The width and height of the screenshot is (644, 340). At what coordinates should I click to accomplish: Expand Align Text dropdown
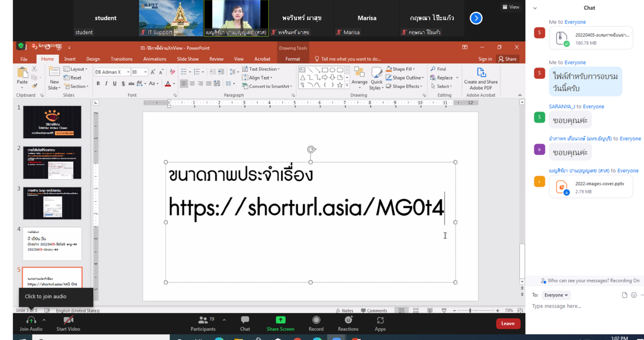click(x=257, y=78)
